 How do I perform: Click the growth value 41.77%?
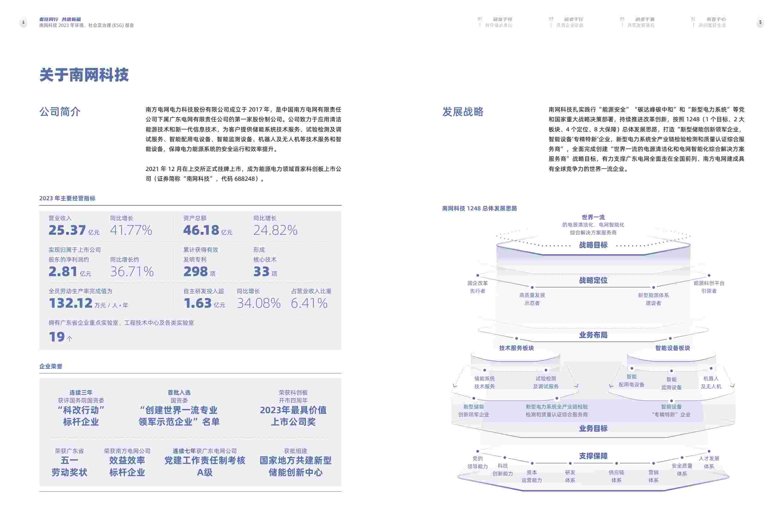[x=131, y=230]
